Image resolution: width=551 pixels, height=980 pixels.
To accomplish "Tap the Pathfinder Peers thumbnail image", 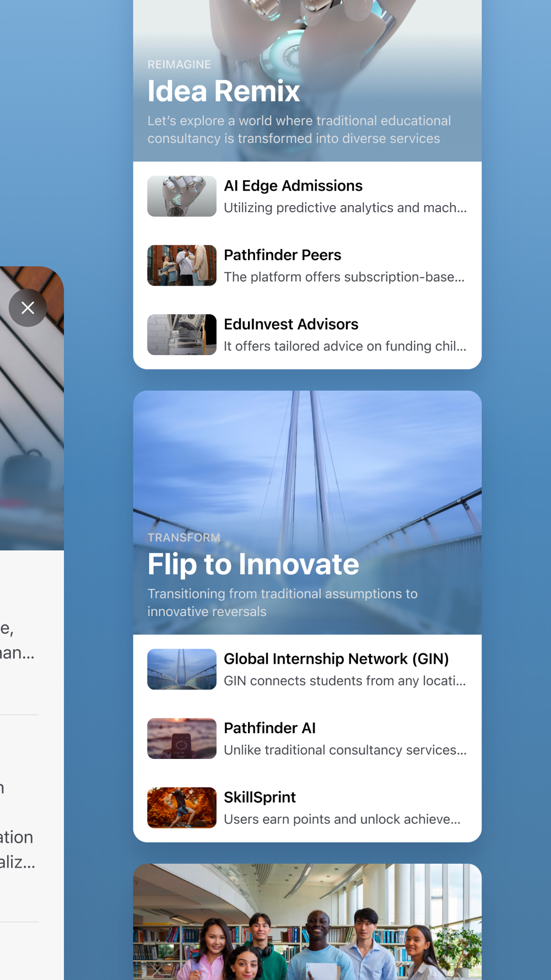I will [182, 266].
